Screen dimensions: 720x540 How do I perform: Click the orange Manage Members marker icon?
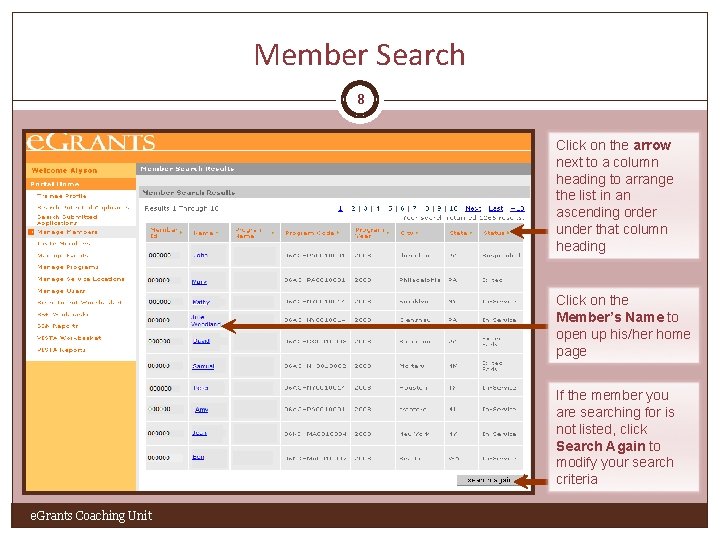pos(31,232)
